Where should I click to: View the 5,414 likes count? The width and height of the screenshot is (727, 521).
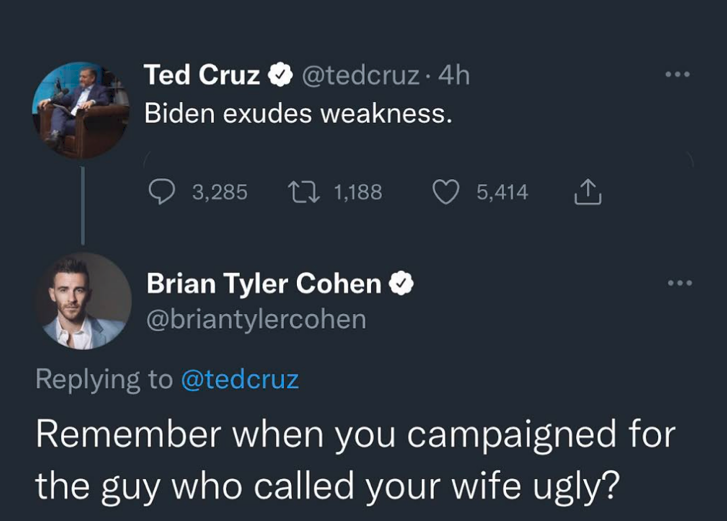[x=502, y=192]
